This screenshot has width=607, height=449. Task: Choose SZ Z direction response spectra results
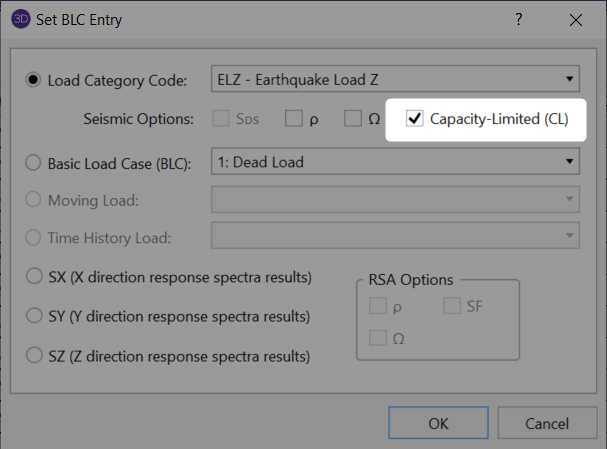(x=33, y=355)
